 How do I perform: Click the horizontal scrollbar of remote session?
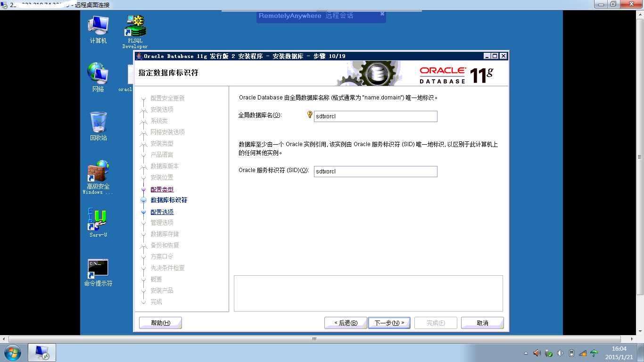pos(314,339)
